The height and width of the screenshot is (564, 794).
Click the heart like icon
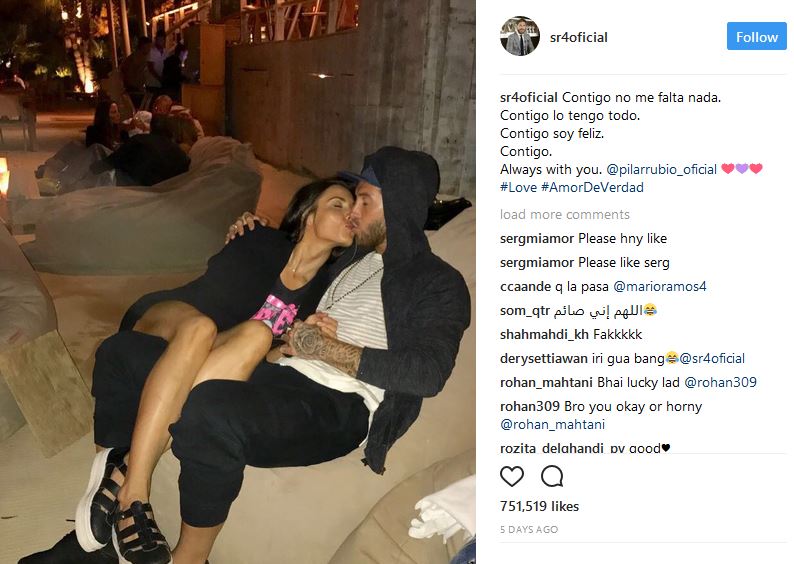511,476
